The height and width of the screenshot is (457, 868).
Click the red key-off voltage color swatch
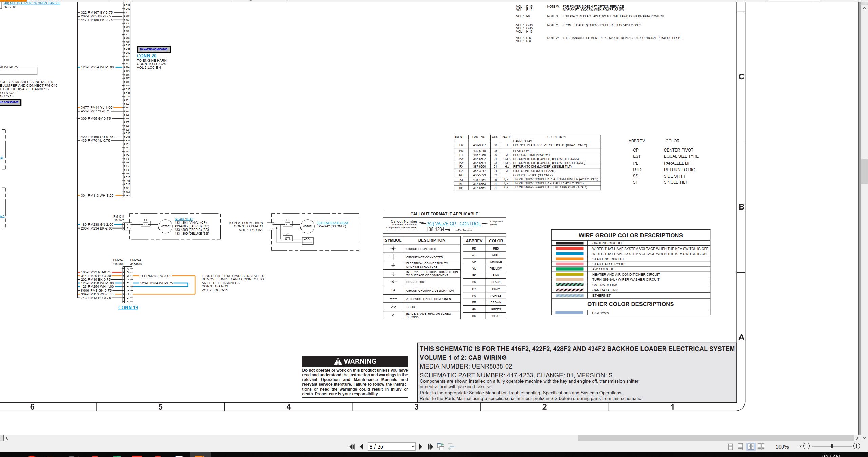569,249
